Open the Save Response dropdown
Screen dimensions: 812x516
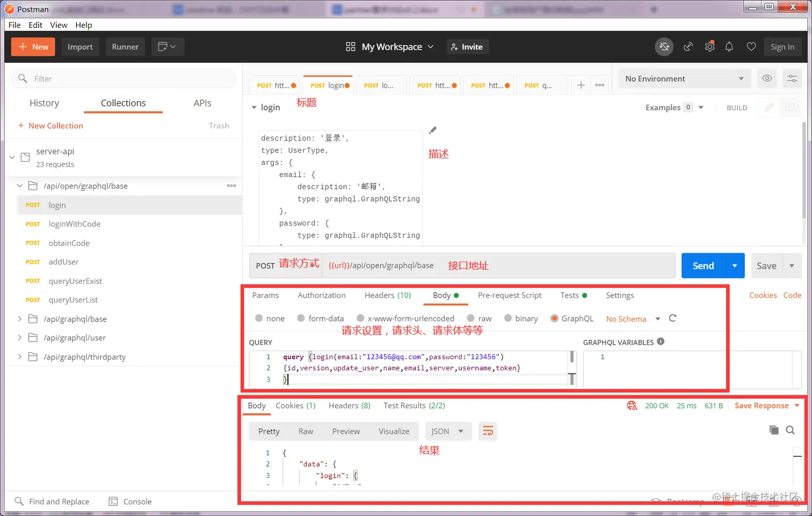767,405
